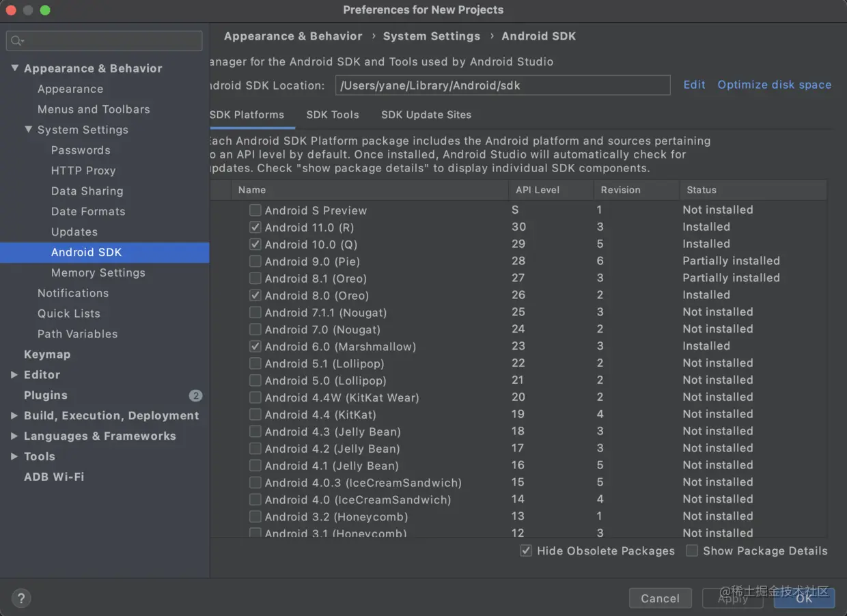
Task: Select Memory Settings in the sidebar
Action: tap(98, 272)
